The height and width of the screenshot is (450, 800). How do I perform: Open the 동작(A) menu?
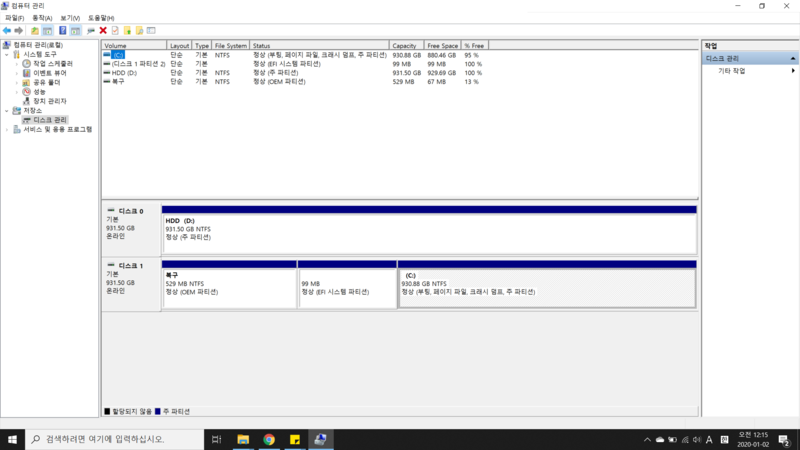(x=42, y=18)
